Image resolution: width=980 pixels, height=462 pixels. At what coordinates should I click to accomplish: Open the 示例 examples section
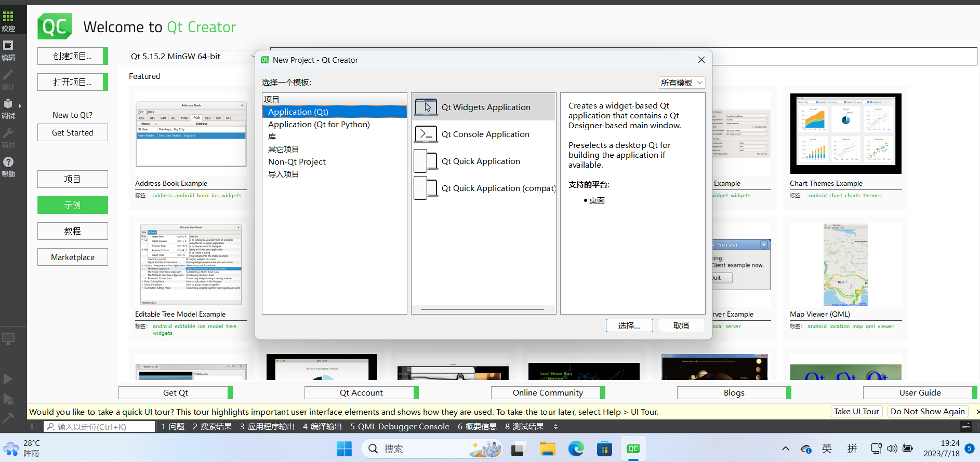tap(73, 205)
